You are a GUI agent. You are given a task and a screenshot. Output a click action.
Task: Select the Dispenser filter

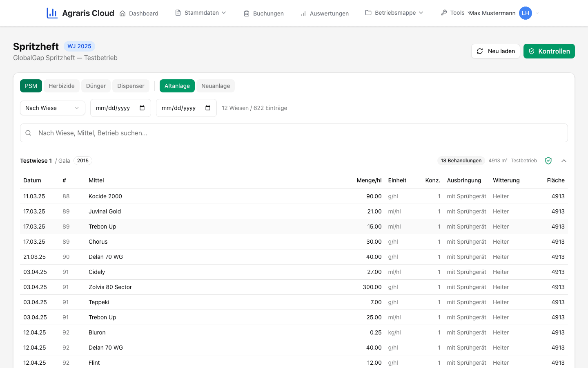pyautogui.click(x=131, y=86)
